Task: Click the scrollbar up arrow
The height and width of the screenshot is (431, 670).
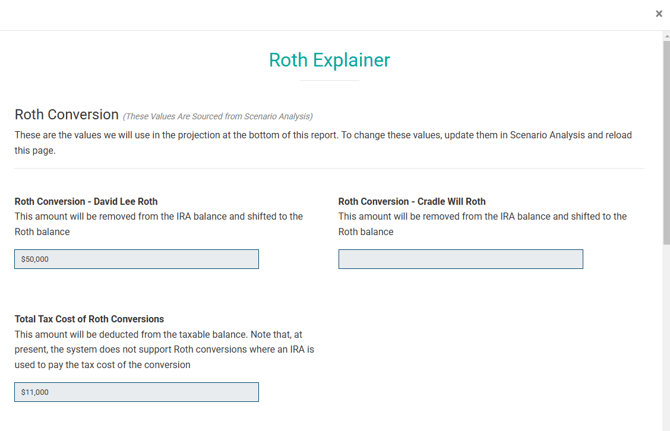Action: pyautogui.click(x=666, y=36)
